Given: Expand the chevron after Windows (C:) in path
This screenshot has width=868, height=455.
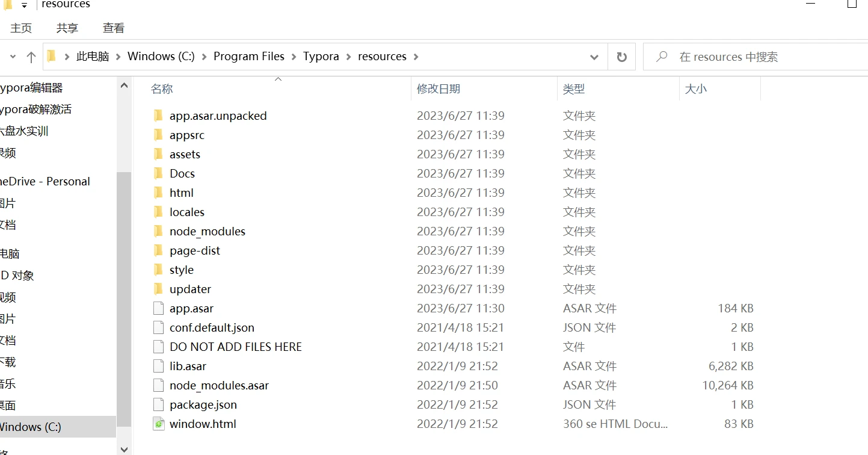Looking at the screenshot, I should (205, 57).
